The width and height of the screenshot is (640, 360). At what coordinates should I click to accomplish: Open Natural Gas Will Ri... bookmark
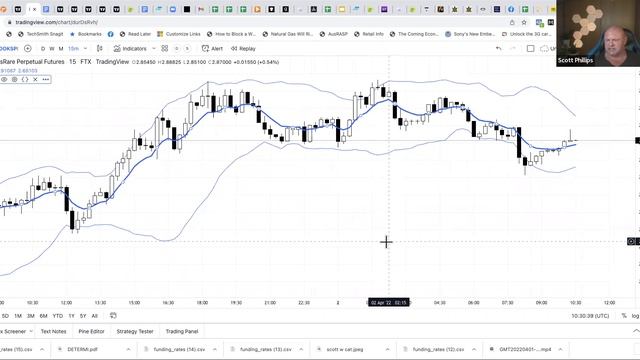pos(287,34)
